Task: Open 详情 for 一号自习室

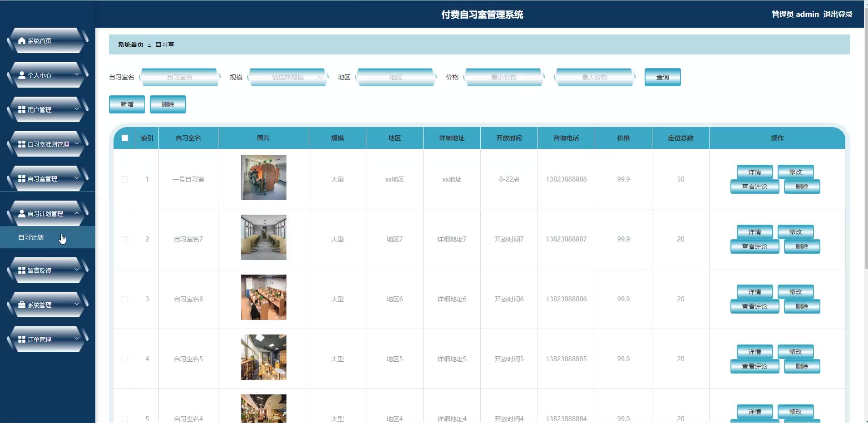Action: 755,172
